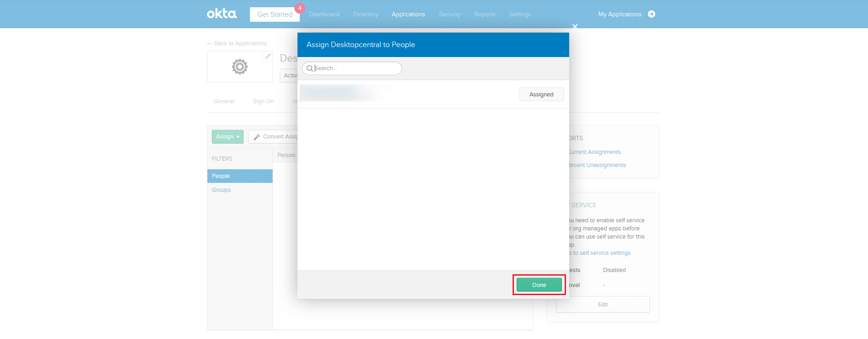Open the Security menu
This screenshot has width=868, height=339.
(450, 14)
